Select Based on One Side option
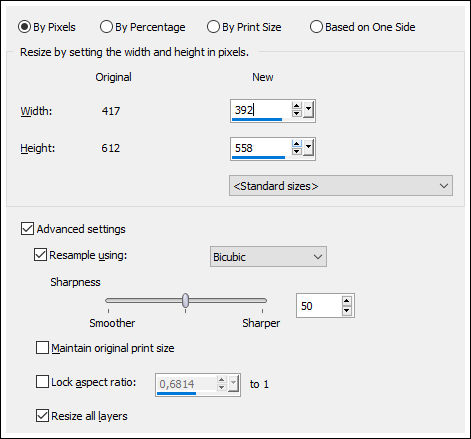The image size is (471, 439). pyautogui.click(x=363, y=27)
